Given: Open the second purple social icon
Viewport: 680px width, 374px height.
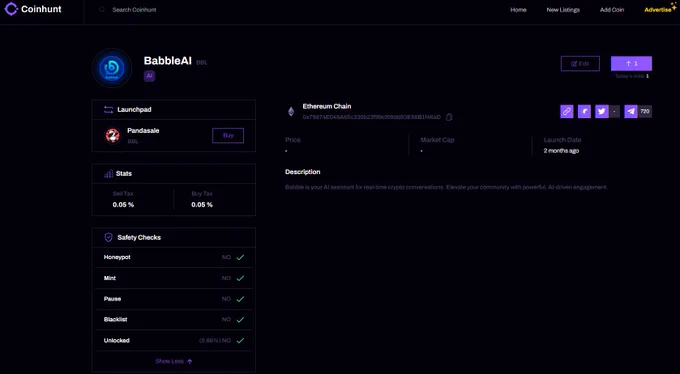Looking at the screenshot, I should (584, 112).
